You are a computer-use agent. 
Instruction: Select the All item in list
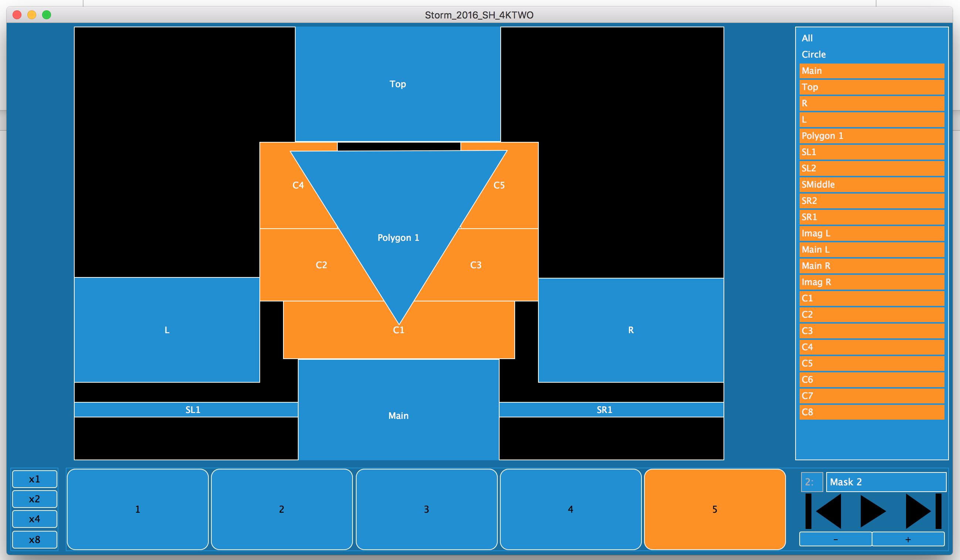[807, 38]
